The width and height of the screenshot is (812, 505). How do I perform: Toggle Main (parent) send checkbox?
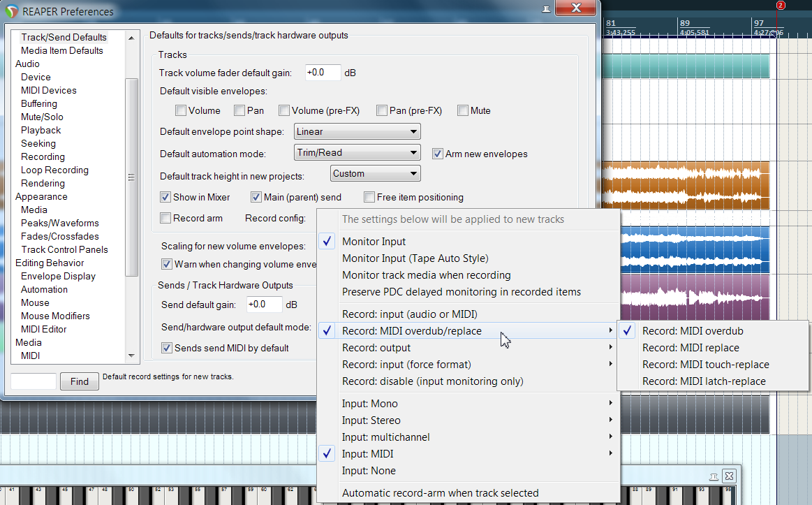click(256, 197)
